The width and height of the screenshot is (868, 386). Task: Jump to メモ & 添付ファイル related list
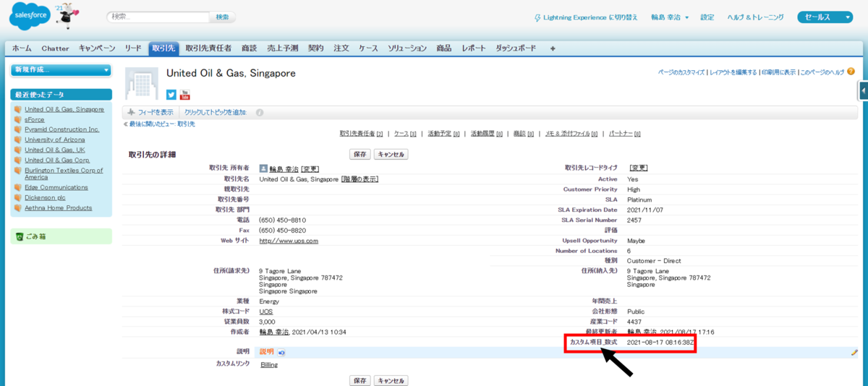click(571, 134)
